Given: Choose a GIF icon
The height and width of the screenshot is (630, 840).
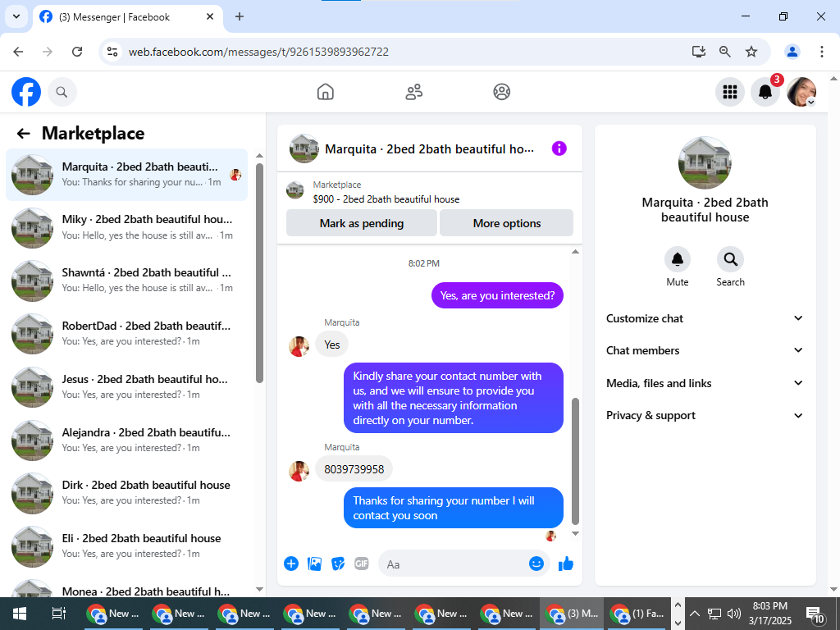Looking at the screenshot, I should (362, 564).
